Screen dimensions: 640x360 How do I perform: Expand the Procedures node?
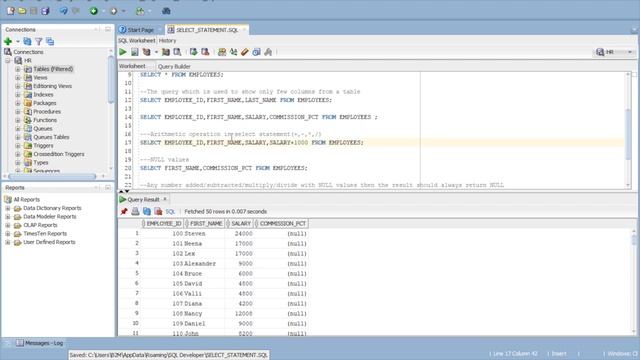pos(18,111)
